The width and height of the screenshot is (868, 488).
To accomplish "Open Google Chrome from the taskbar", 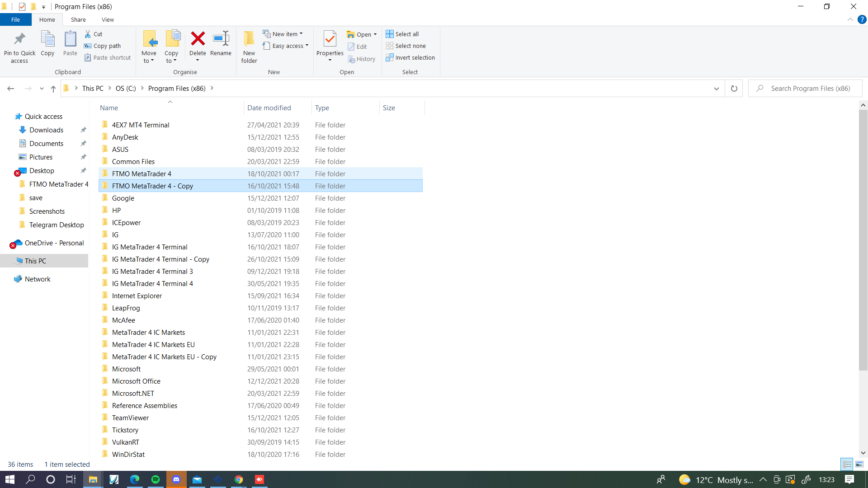I will click(x=239, y=479).
